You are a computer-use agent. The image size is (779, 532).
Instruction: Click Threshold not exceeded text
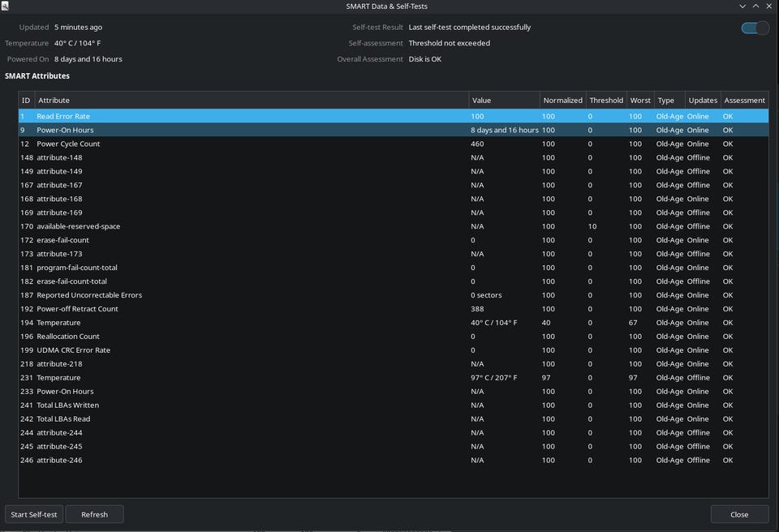pos(449,43)
